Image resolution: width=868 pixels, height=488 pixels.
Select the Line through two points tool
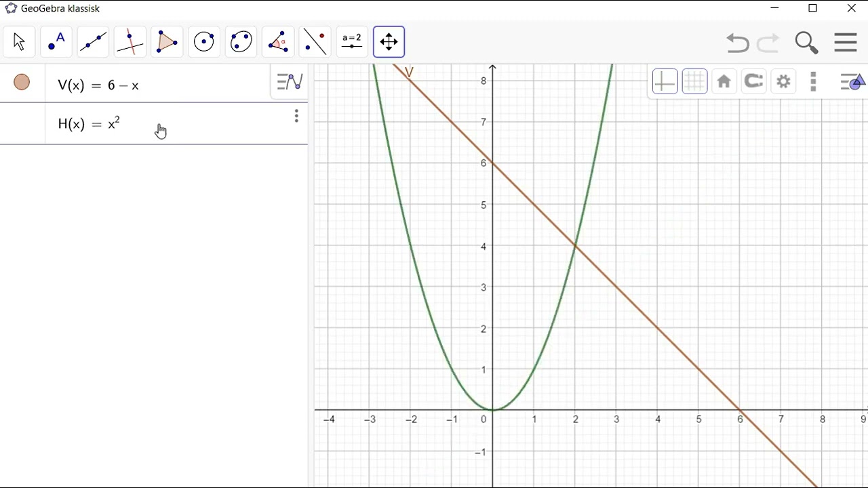point(93,42)
